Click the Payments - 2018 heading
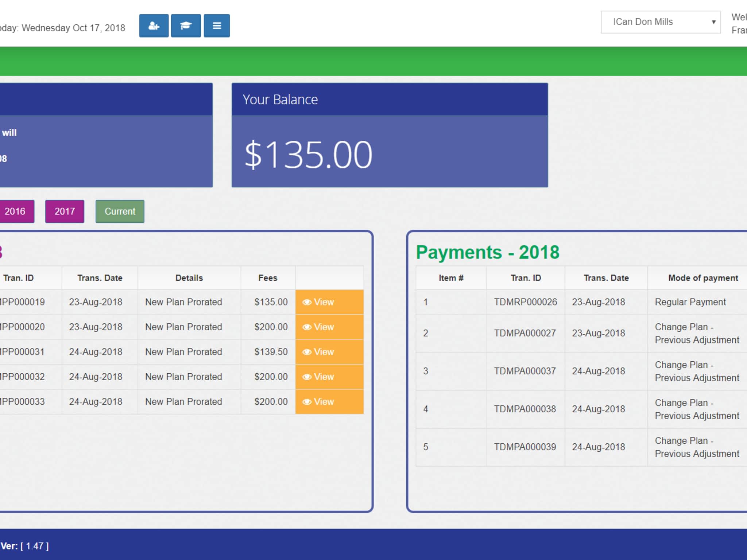The width and height of the screenshot is (747, 560). 487,252
